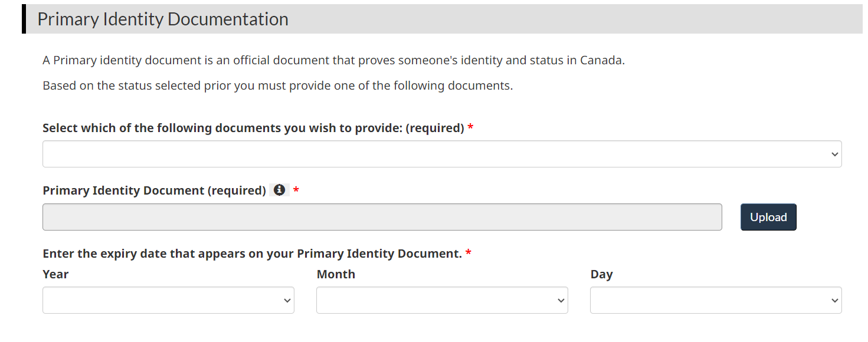Open the Year dropdown
This screenshot has height=342, width=868.
coord(168,300)
